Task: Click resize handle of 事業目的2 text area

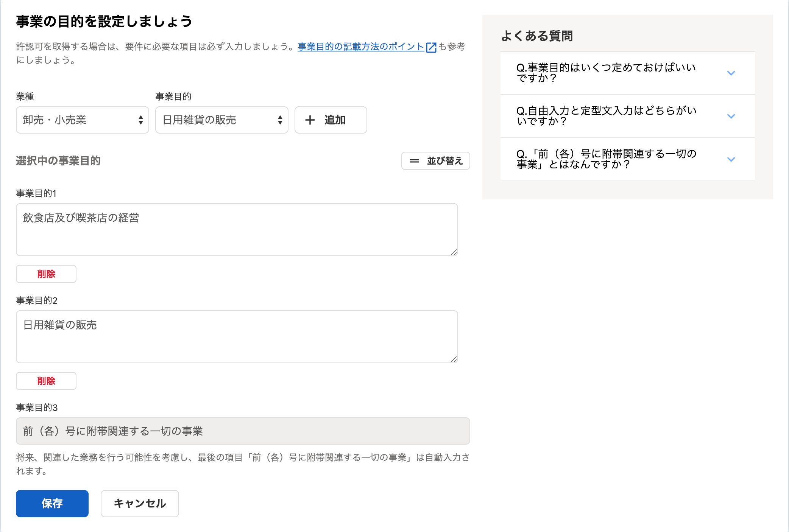Action: [x=454, y=359]
